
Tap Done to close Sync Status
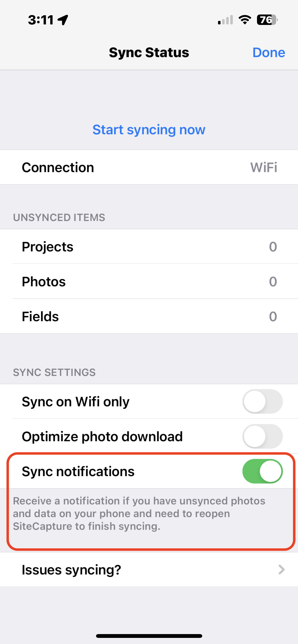coord(269,53)
